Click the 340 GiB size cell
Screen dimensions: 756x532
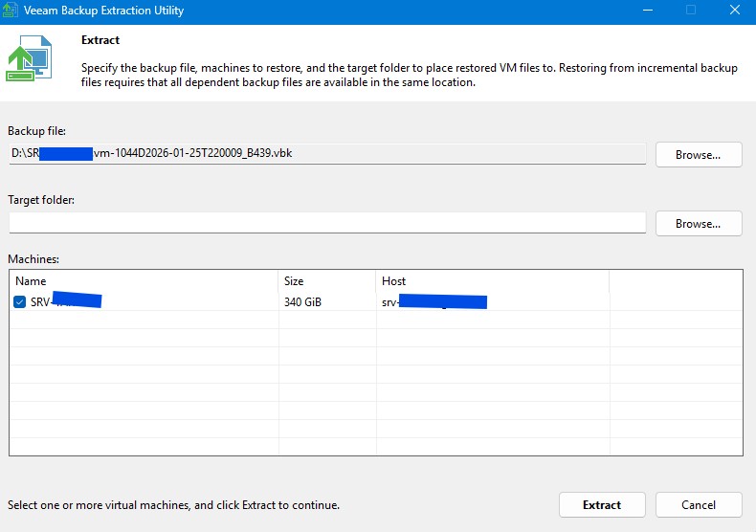[302, 302]
